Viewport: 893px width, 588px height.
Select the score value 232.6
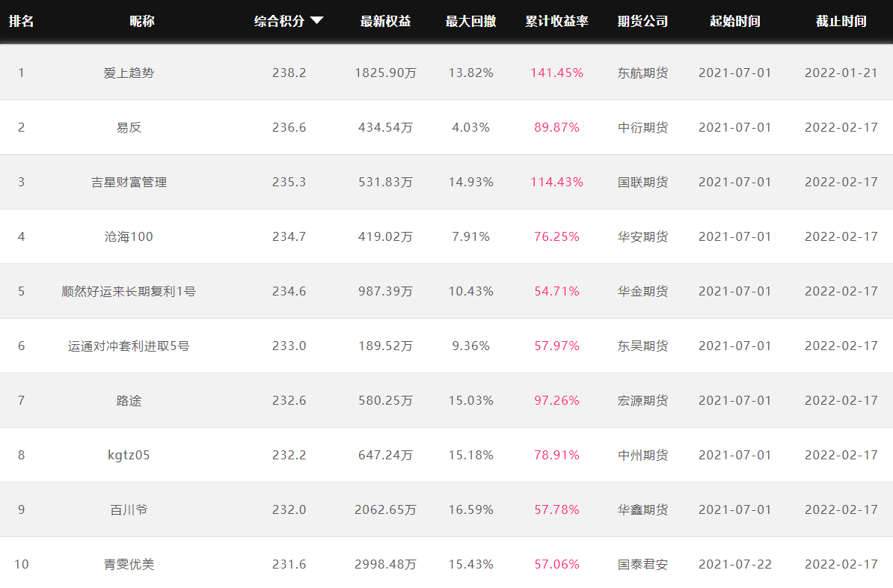pos(289,400)
